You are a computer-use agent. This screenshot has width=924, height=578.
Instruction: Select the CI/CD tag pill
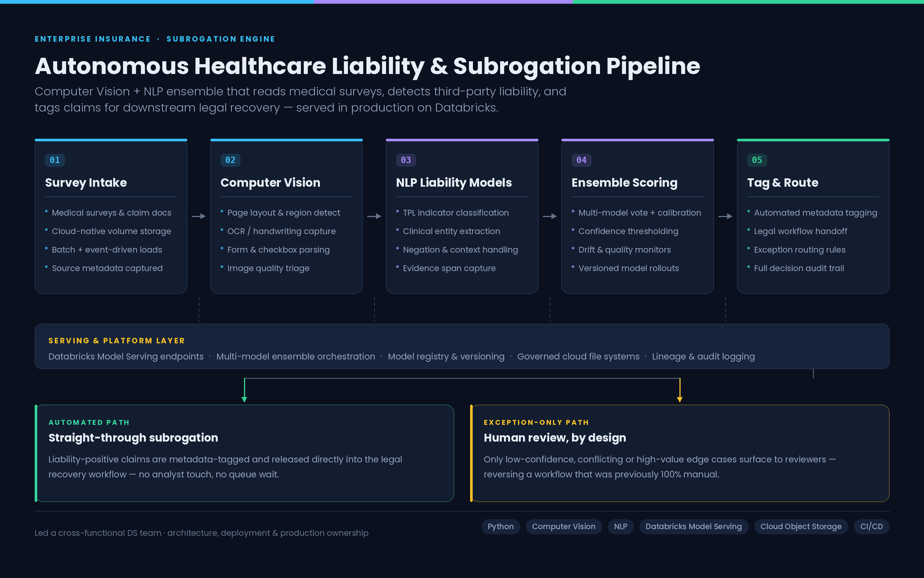tap(871, 527)
